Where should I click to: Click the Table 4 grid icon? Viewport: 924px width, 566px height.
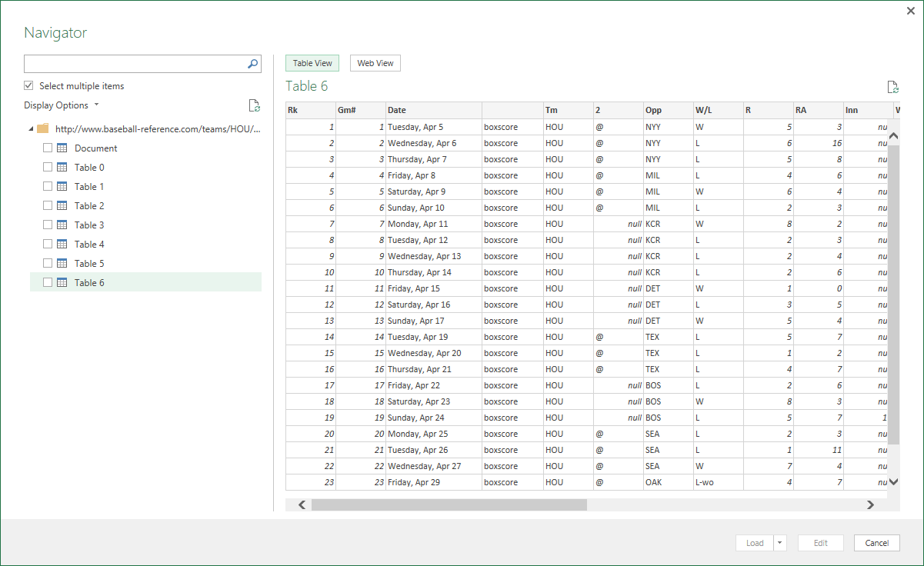pyautogui.click(x=62, y=244)
